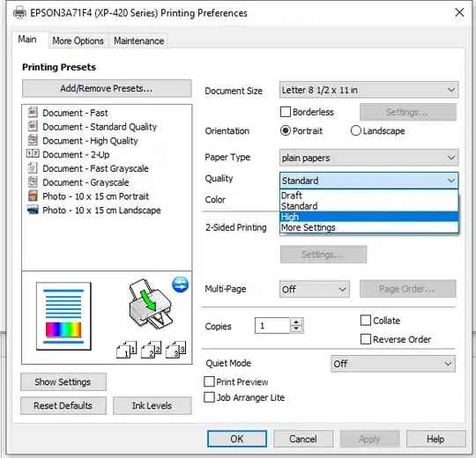The height and width of the screenshot is (458, 476).
Task: Choose High from the Quality list
Action: 368,217
